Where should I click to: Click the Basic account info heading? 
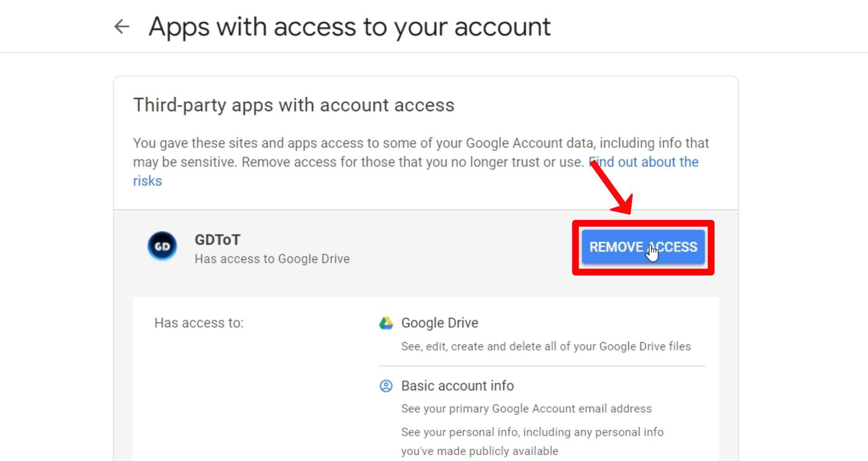(458, 386)
